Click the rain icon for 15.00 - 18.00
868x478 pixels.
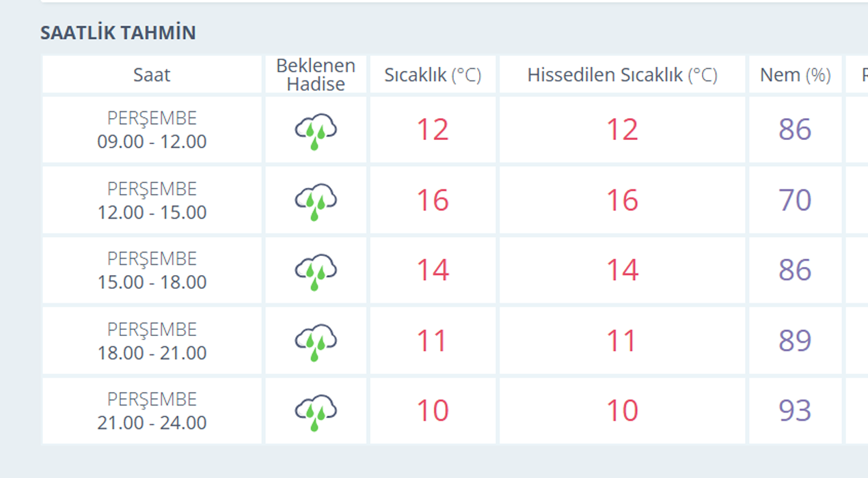316,272
